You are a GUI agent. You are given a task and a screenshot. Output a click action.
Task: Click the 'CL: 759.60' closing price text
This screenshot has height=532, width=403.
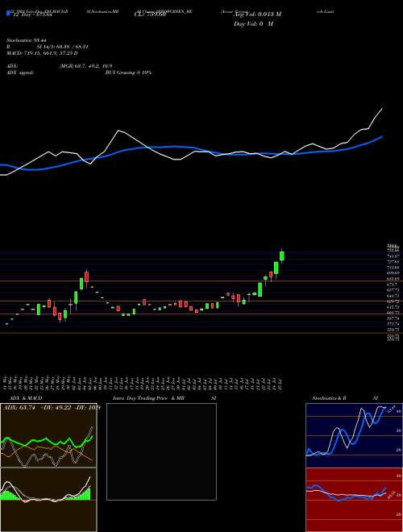[150, 15]
